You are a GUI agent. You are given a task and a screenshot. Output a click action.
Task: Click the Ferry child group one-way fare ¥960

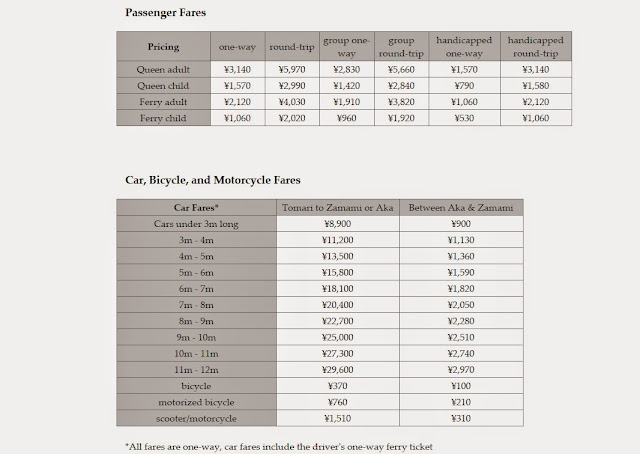pos(345,117)
